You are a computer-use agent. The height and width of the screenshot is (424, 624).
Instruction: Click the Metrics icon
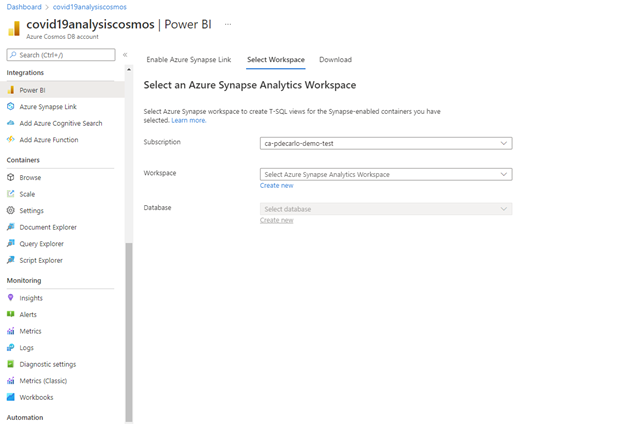(x=11, y=331)
